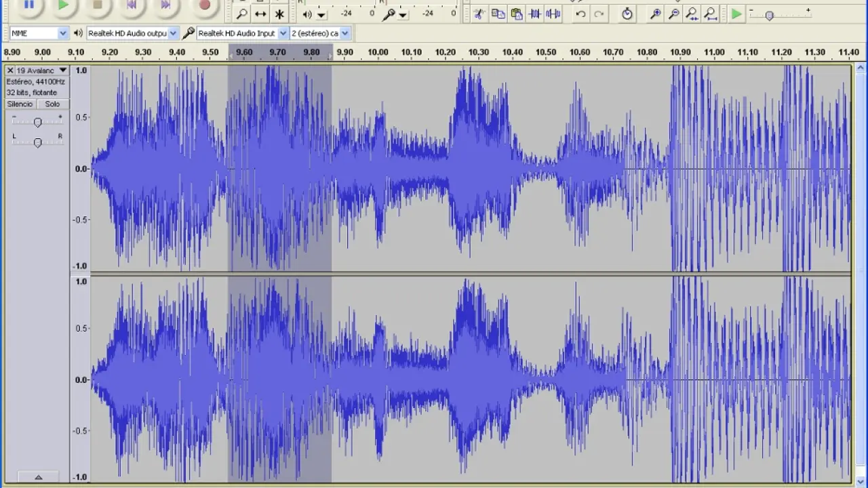Click the Zoom tool magnifier icon
This screenshot has width=868, height=488.
click(x=242, y=14)
